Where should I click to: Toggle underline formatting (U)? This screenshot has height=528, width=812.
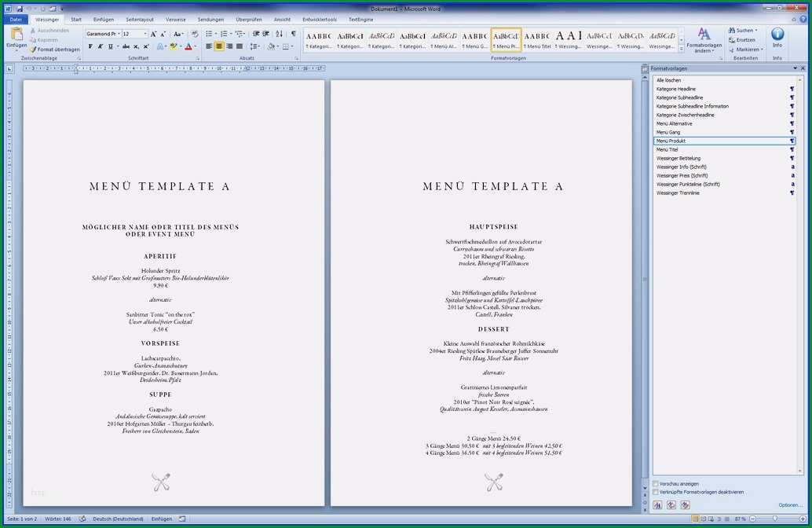tap(110, 46)
